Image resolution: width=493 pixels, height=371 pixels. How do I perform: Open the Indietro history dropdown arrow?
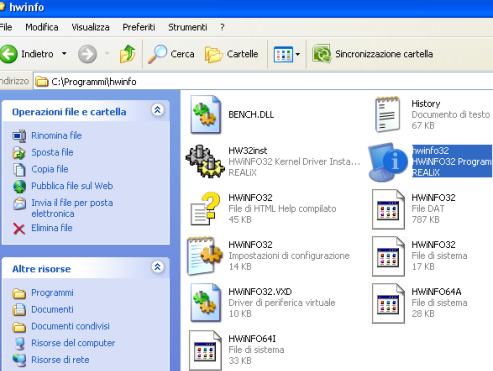pyautogui.click(x=64, y=53)
